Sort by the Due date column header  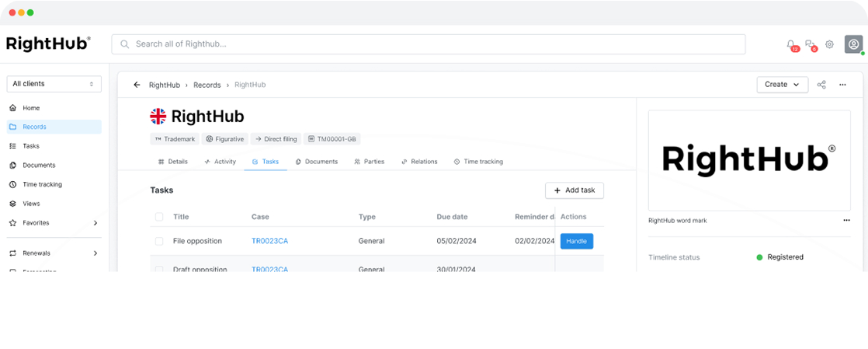(453, 217)
